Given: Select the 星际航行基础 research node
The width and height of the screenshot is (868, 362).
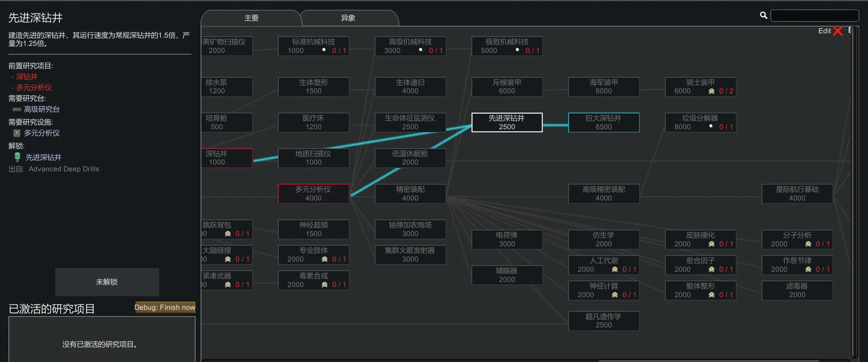Looking at the screenshot, I should [x=797, y=194].
